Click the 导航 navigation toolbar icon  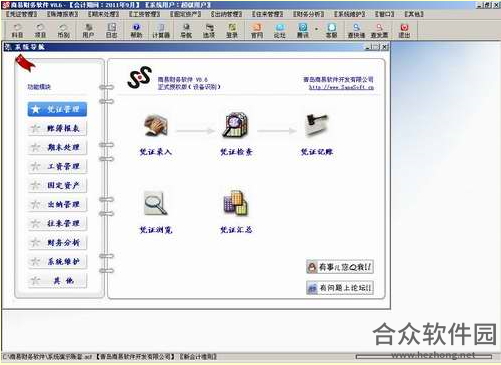(186, 31)
